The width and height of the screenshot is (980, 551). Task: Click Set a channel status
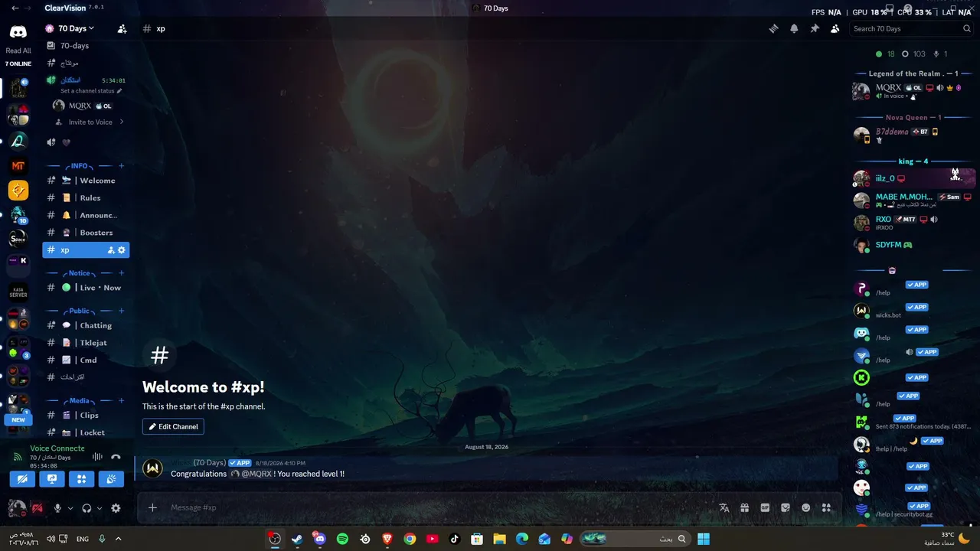click(x=91, y=91)
